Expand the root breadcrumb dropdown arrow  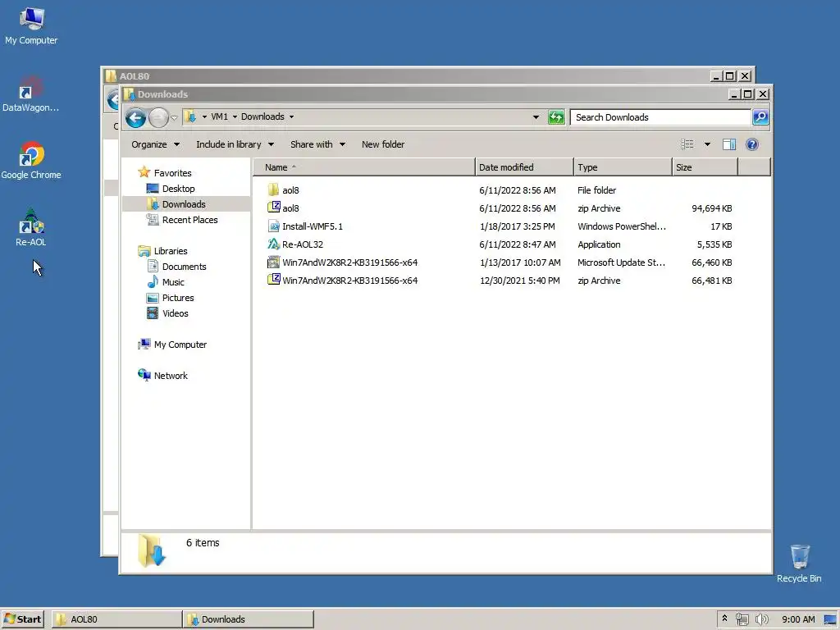pos(204,116)
